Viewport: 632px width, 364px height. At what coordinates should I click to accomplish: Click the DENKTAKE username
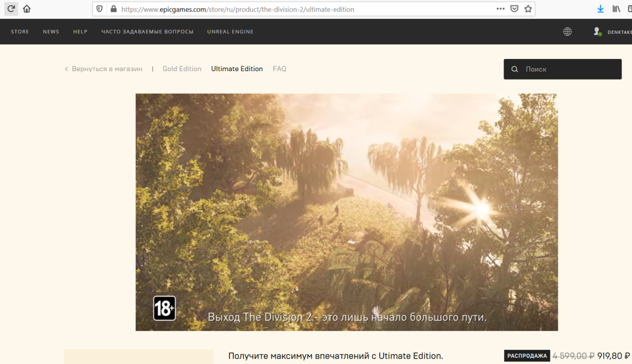pos(620,32)
